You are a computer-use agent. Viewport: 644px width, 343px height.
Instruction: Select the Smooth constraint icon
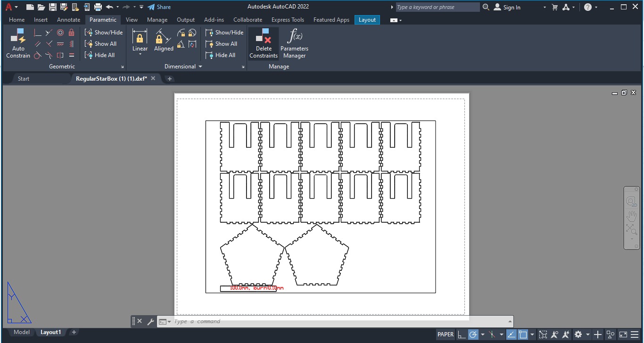(49, 55)
